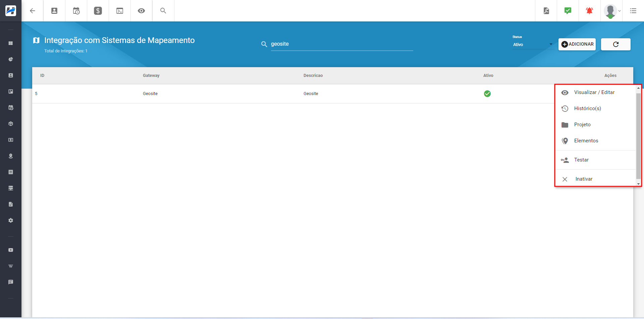The image size is (644, 319).
Task: Click the Total de Integrações: 1 text
Action: click(x=66, y=51)
